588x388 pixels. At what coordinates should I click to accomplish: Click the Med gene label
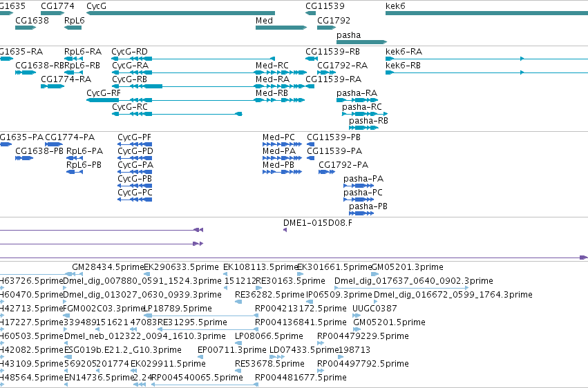point(264,21)
